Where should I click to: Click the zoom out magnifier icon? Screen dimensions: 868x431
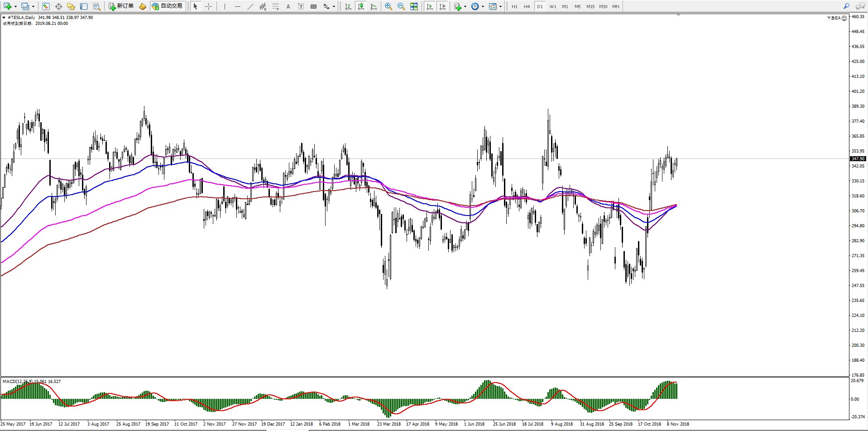[x=401, y=6]
